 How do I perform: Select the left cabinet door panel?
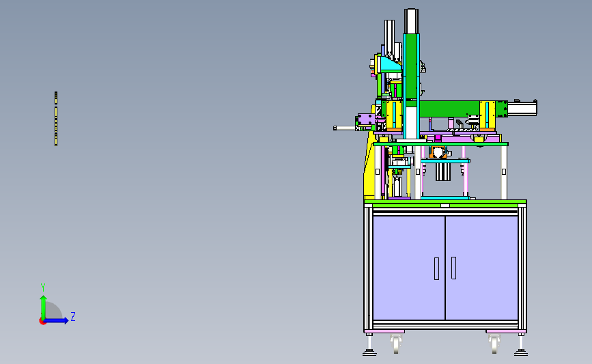pos(409,268)
